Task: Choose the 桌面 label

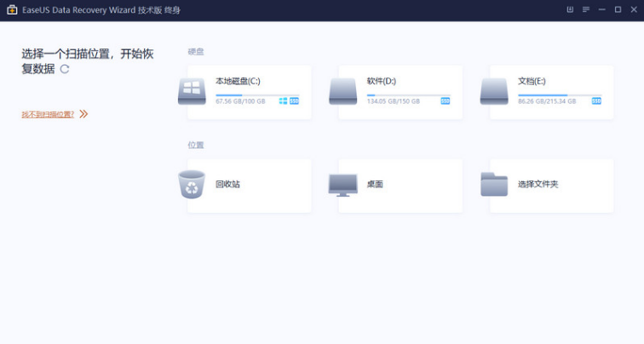Action: click(x=375, y=184)
